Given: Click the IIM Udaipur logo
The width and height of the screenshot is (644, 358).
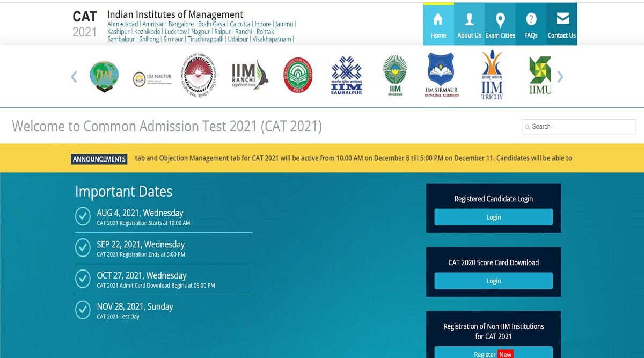Looking at the screenshot, I should 540,76.
